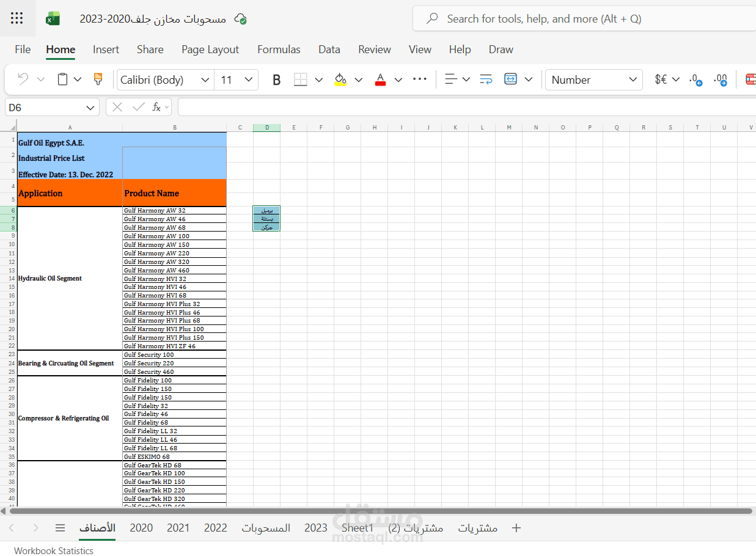Click Decrease Decimal icon
756x556 pixels.
695,80
